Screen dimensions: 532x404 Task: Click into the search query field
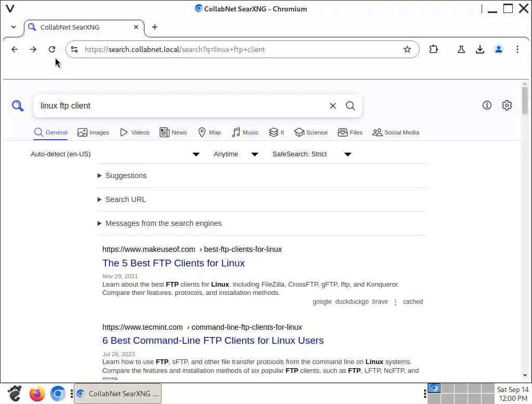pos(180,106)
